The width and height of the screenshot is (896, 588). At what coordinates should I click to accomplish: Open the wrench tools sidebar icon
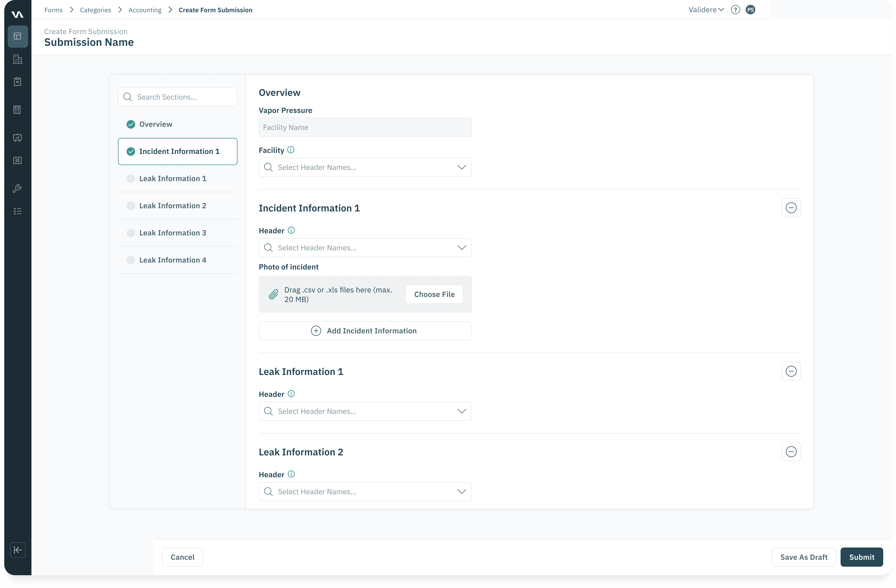click(17, 189)
